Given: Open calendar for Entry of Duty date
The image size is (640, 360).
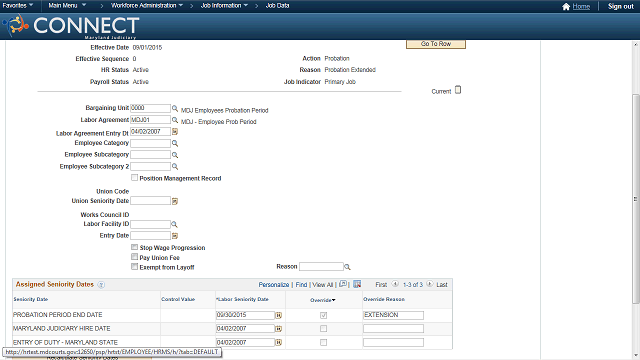Looking at the screenshot, I should [278, 343].
